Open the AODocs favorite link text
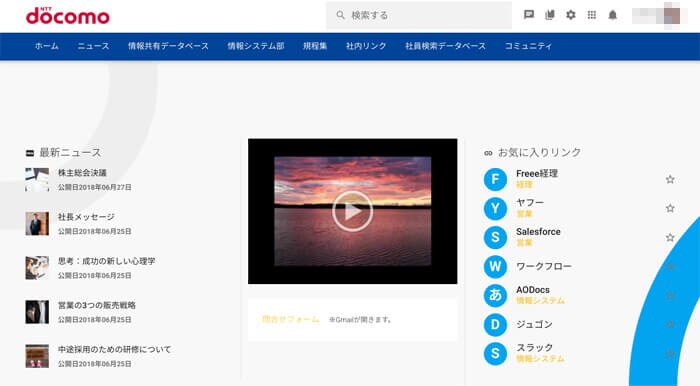This screenshot has width=700, height=386. click(533, 290)
